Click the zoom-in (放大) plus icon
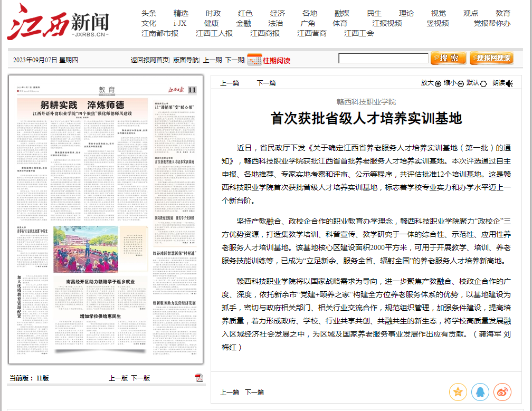 click(x=438, y=83)
